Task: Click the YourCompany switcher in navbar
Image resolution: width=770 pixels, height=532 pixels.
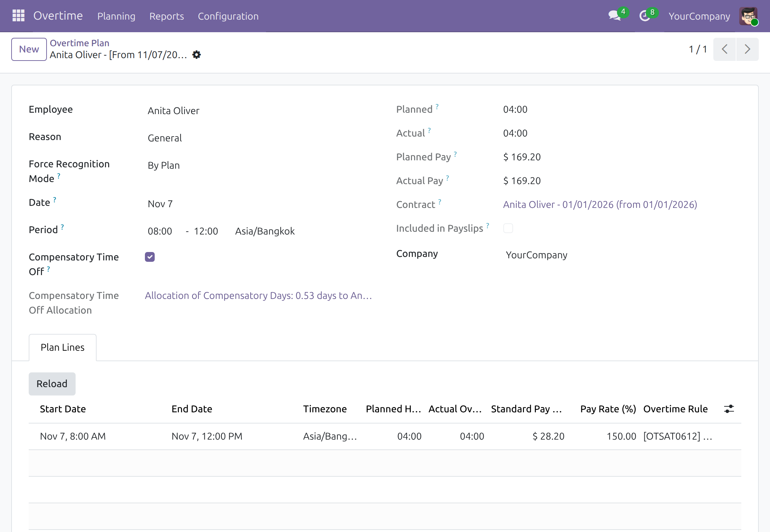Action: tap(699, 16)
